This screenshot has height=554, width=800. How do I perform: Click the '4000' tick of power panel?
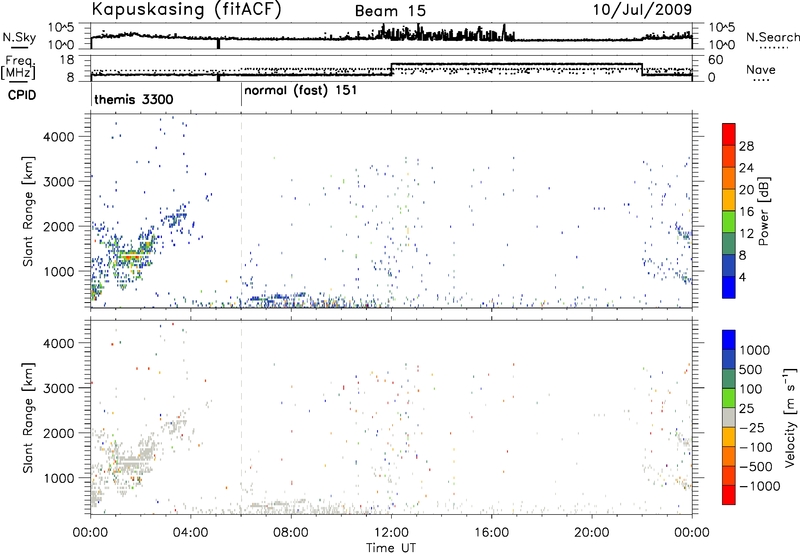pyautogui.click(x=59, y=137)
